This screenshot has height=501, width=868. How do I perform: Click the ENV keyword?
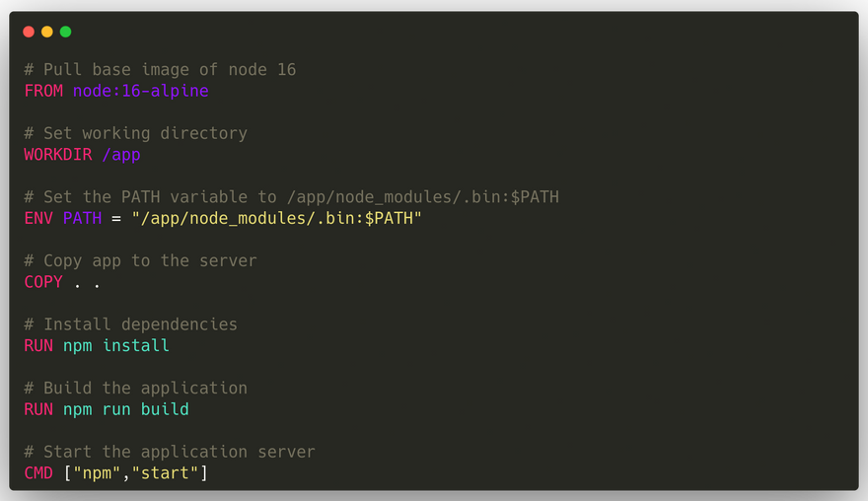(x=38, y=218)
